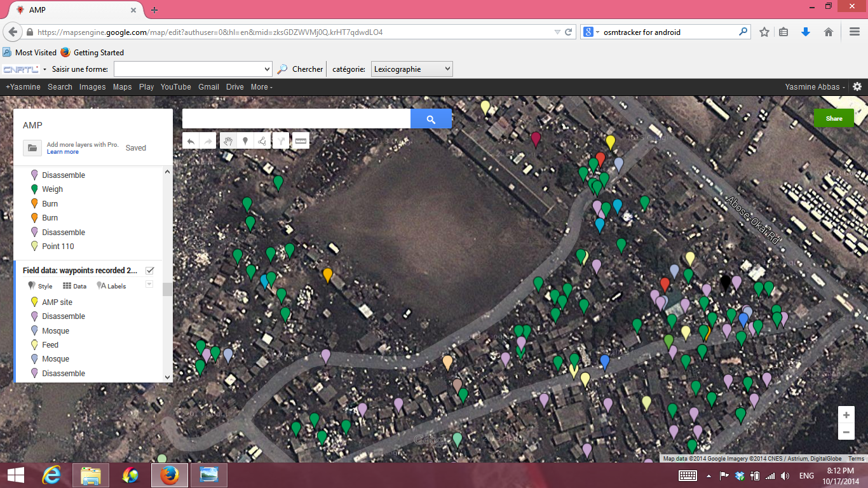Click the add directions tool
The image size is (868, 488).
tap(281, 141)
